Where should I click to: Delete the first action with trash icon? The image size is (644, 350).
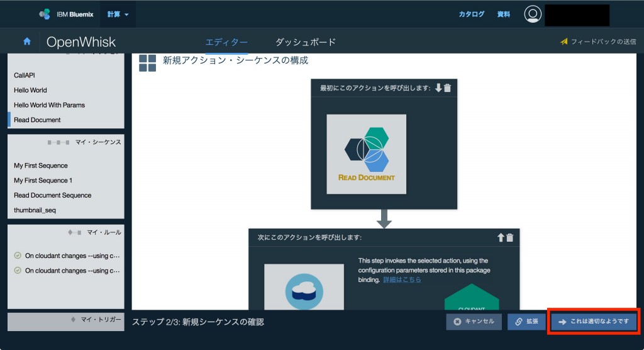point(448,87)
